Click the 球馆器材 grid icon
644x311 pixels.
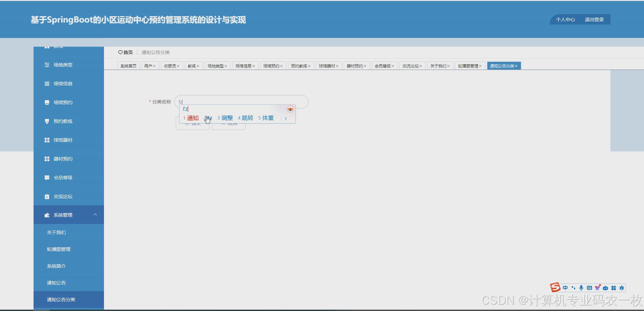click(x=47, y=140)
